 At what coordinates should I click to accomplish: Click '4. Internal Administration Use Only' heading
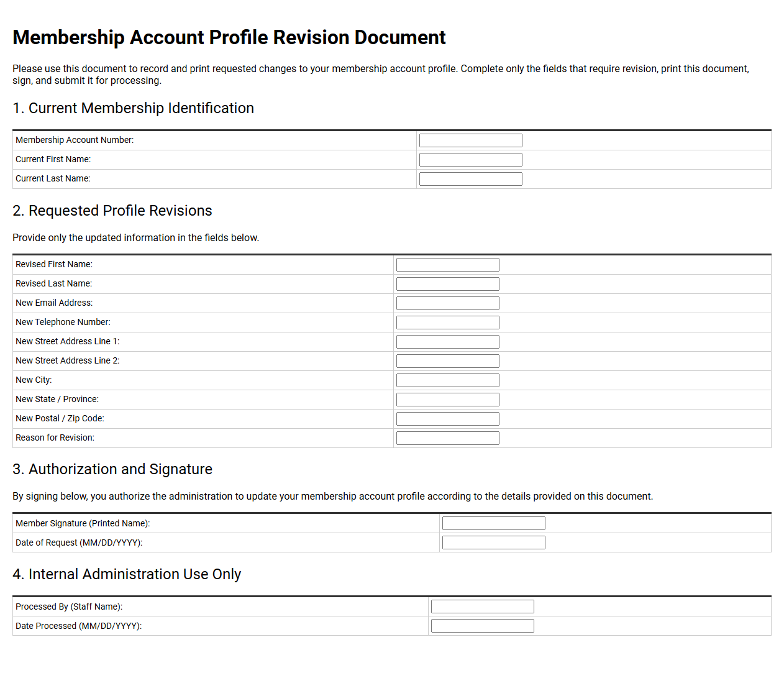(127, 574)
